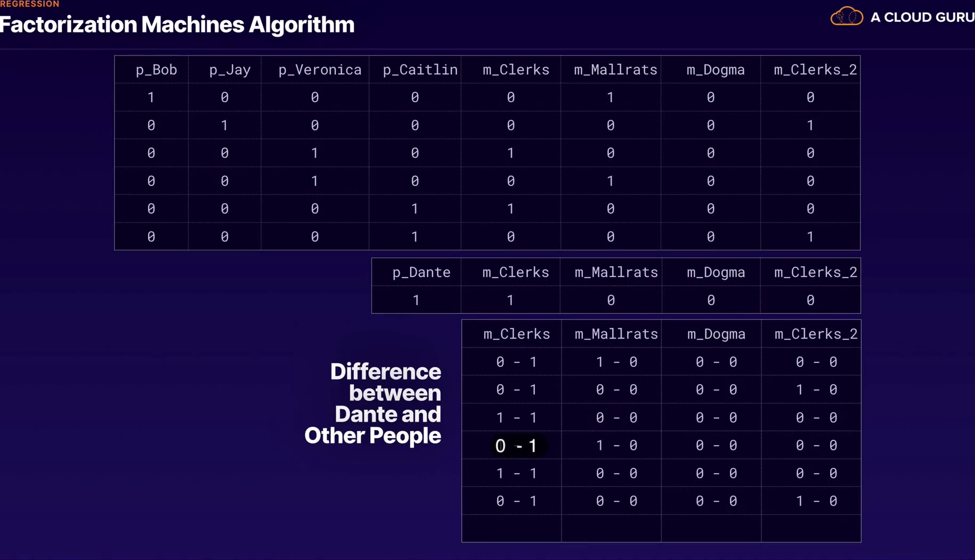Select m_Dogma header in the top table
This screenshot has height=560, width=975.
click(715, 70)
